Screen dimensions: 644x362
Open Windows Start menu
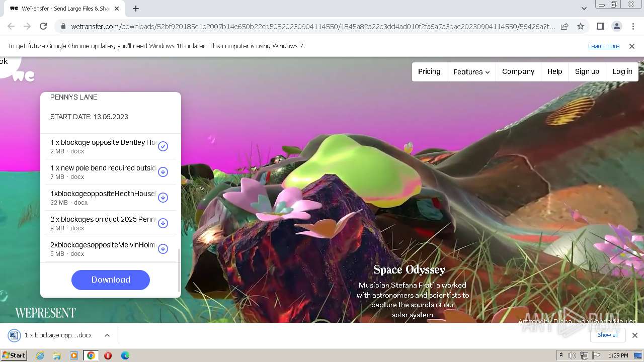pos(14,355)
